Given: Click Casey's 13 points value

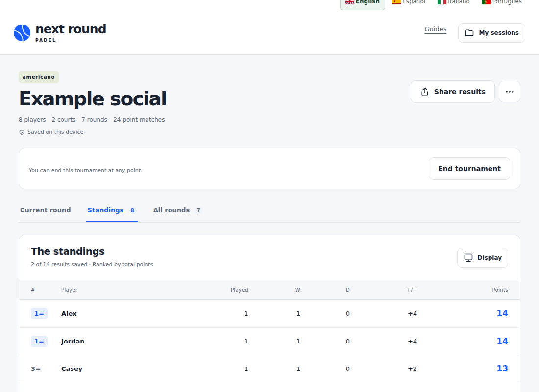Looking at the screenshot, I should click(502, 368).
